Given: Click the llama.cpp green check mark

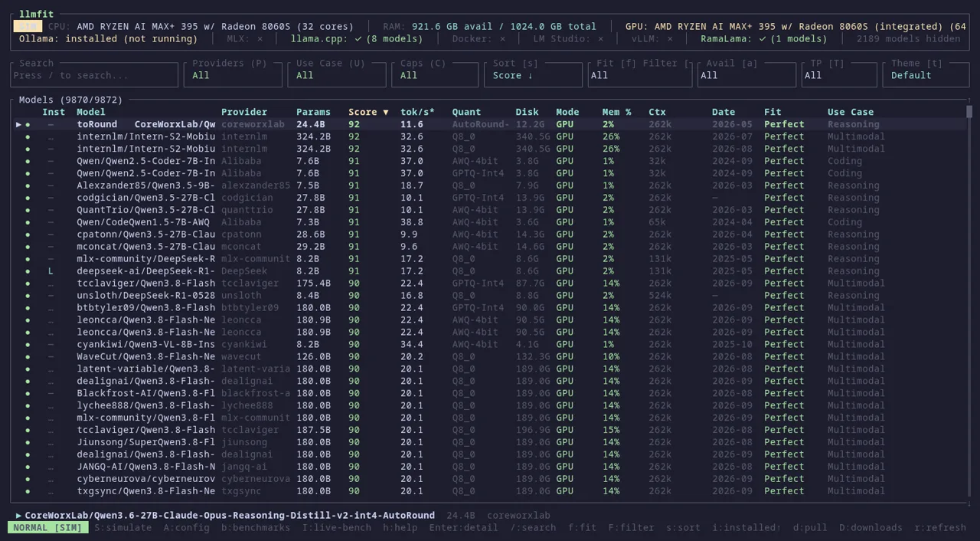Looking at the screenshot, I should click(x=358, y=38).
